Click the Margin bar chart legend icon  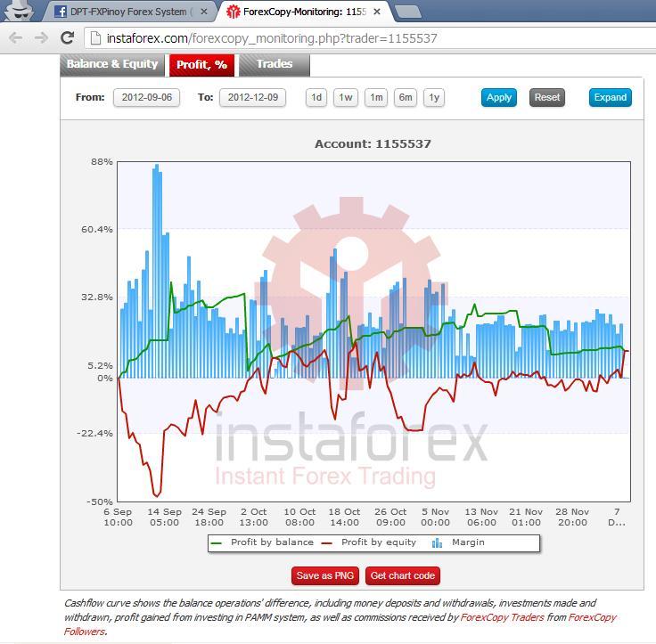point(437,542)
